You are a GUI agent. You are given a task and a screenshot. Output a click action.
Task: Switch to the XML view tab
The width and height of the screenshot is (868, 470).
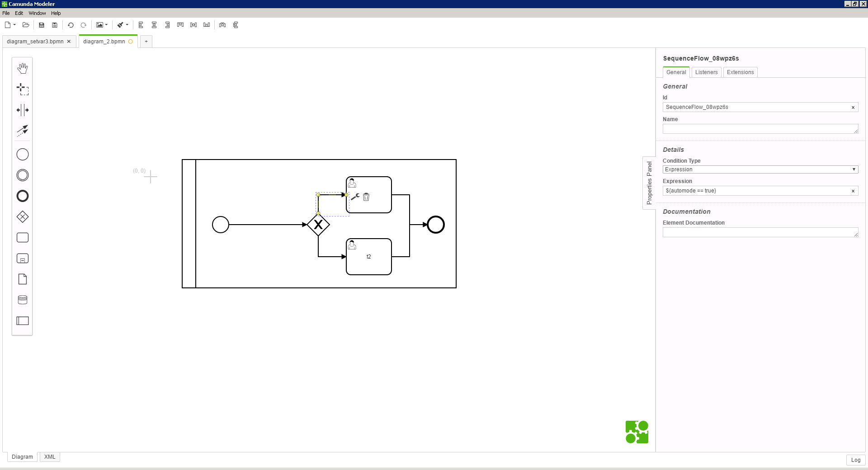[x=50, y=457]
